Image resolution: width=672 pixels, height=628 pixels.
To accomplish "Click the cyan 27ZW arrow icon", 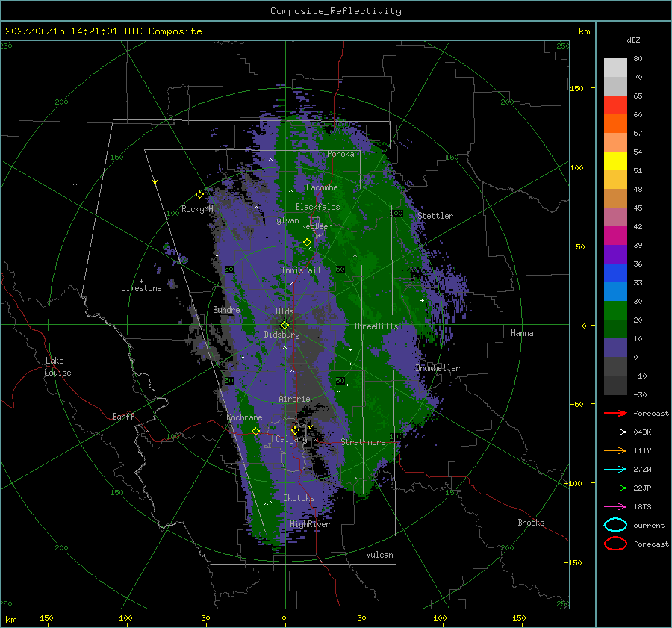I will (615, 470).
